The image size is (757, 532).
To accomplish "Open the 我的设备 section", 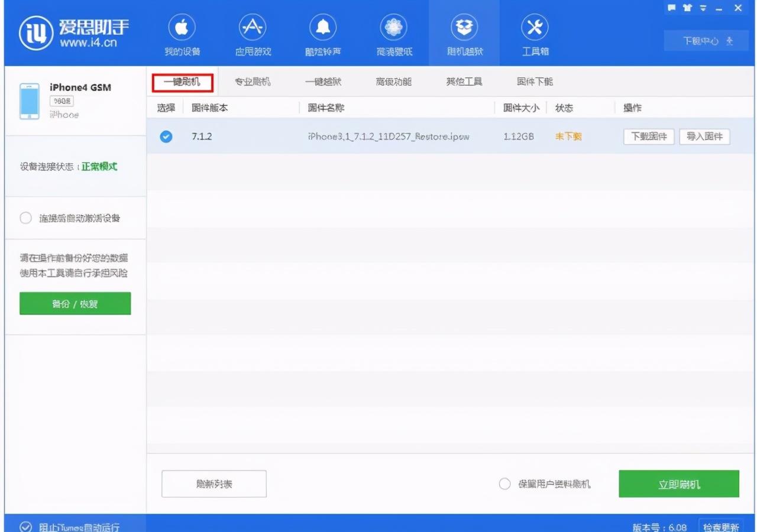I will (x=182, y=33).
